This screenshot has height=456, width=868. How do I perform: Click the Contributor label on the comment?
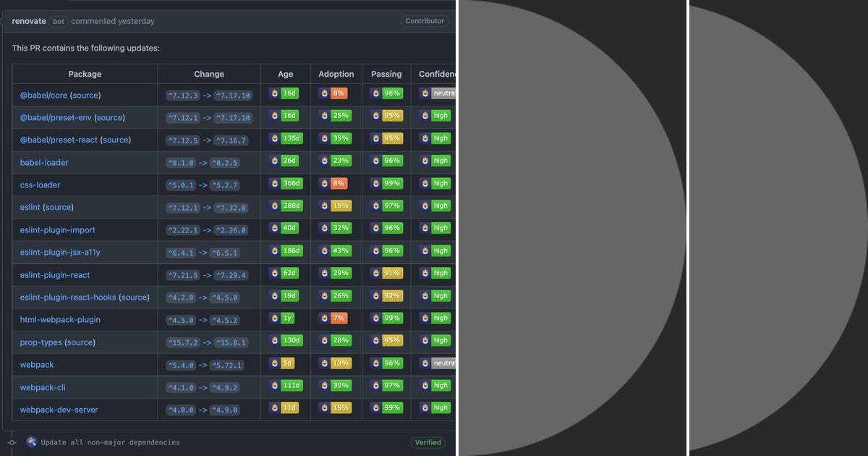[425, 21]
